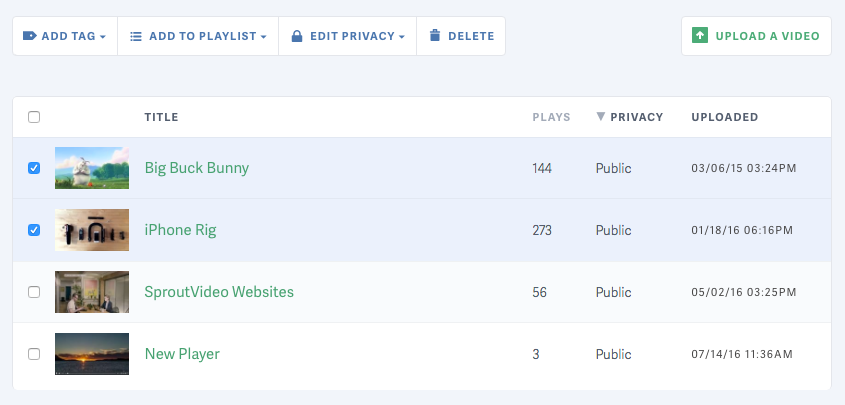This screenshot has height=405, width=845.
Task: Click the sort arrow next to Privacy
Action: pos(600,117)
